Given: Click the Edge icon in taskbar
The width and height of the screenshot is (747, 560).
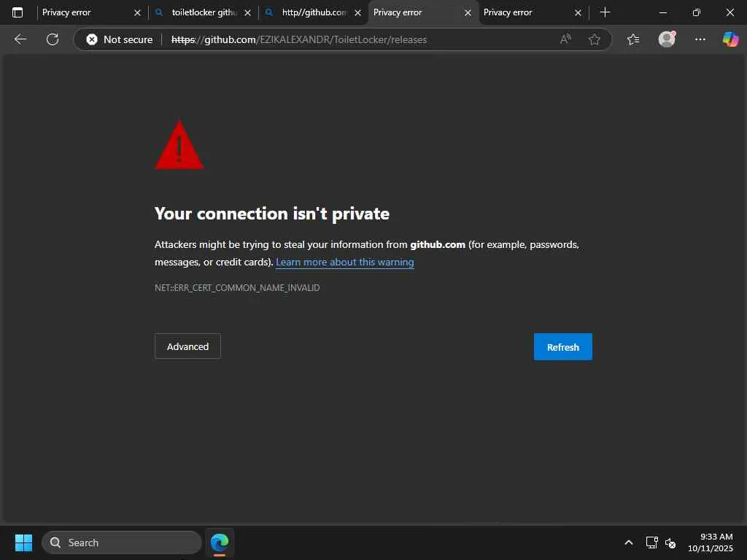Looking at the screenshot, I should pos(220,542).
